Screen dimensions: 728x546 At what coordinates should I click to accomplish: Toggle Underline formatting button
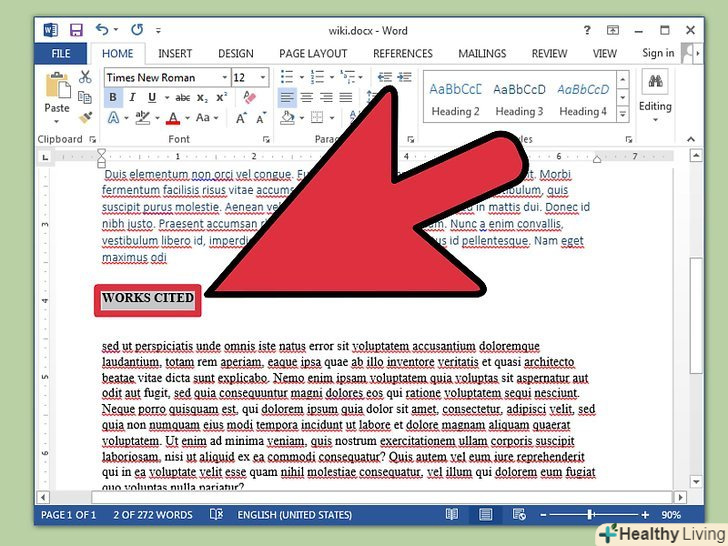[152, 98]
